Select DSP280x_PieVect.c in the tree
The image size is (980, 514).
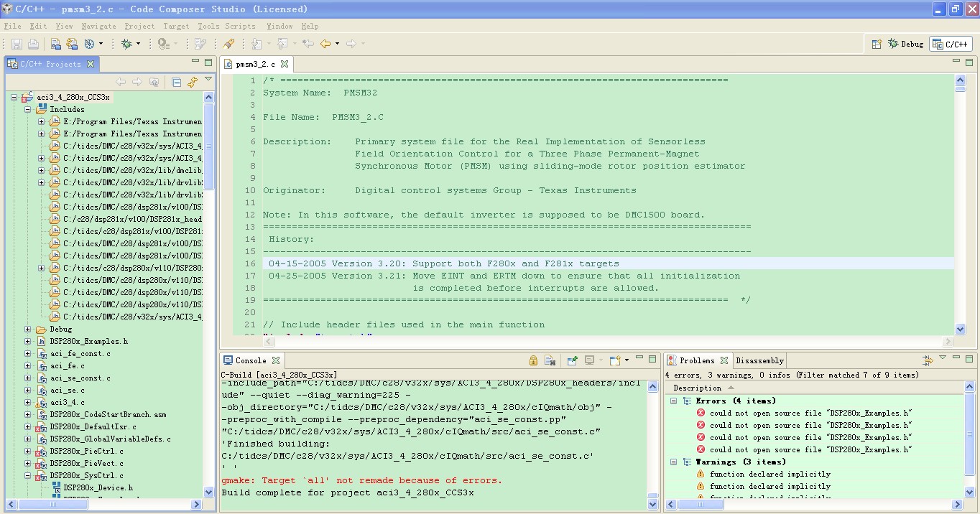click(86, 463)
